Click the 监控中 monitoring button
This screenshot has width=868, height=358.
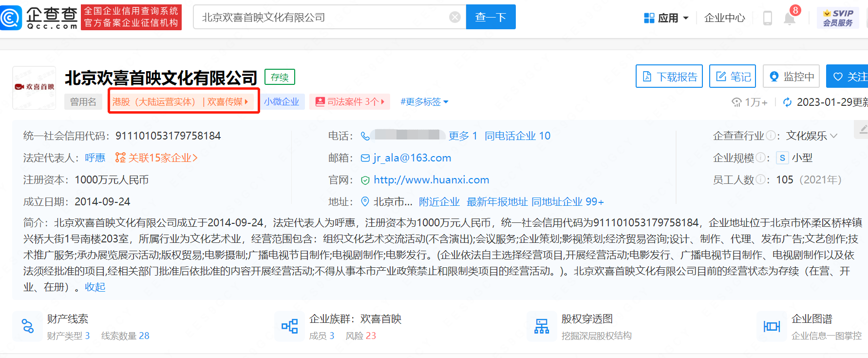tap(791, 77)
